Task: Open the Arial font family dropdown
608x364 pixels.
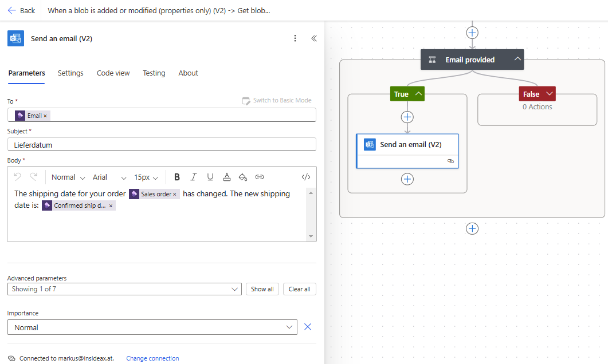Action: [109, 177]
